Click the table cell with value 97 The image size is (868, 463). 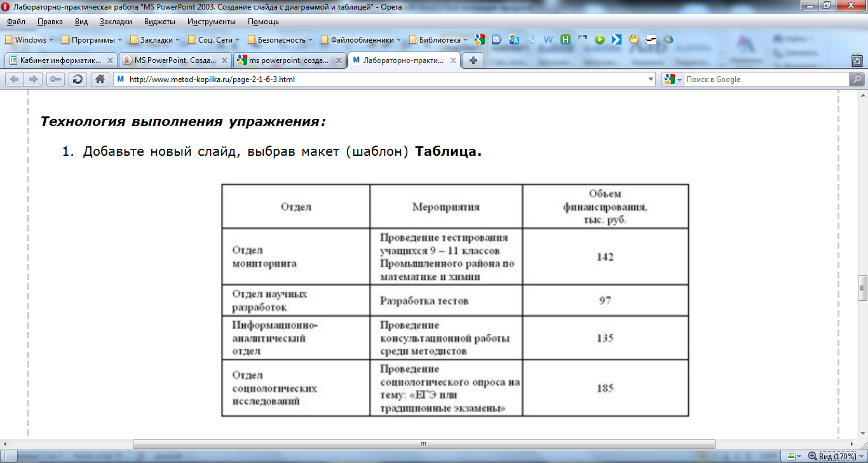[605, 300]
